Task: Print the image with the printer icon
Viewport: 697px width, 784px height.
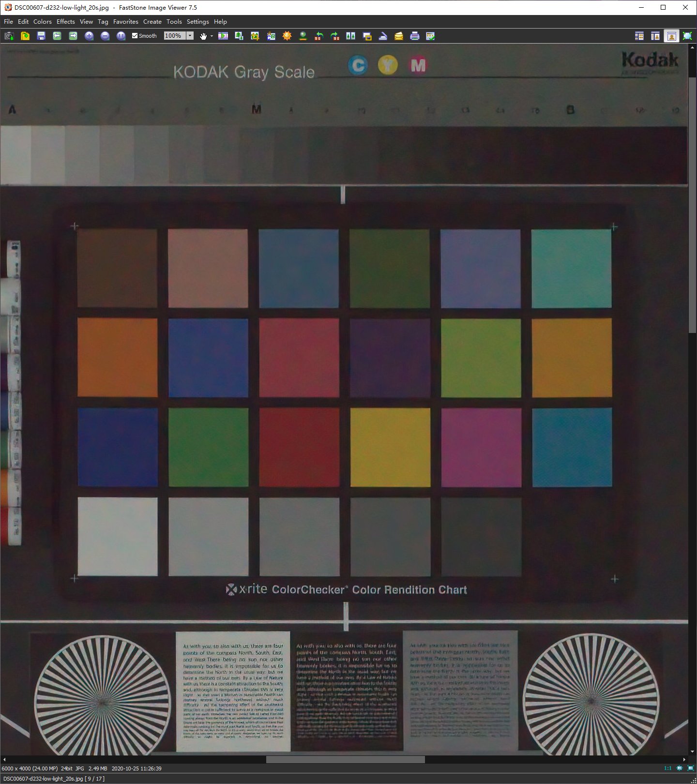Action: coord(415,36)
